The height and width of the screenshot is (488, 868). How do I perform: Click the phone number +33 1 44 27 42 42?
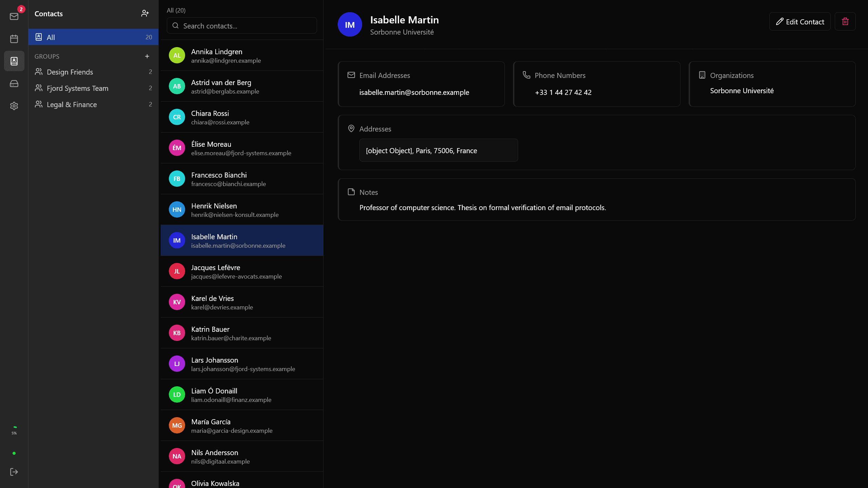pos(563,92)
